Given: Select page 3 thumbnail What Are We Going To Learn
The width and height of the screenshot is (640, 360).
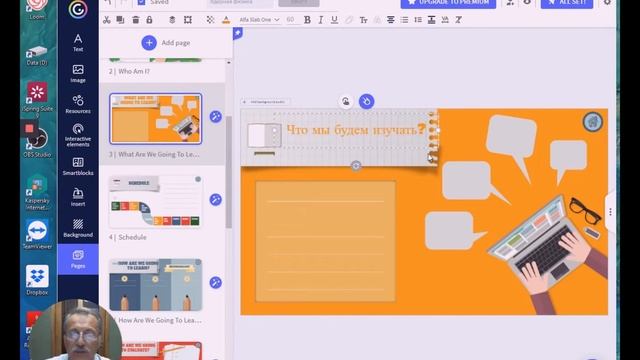Looking at the screenshot, I should pos(156,118).
